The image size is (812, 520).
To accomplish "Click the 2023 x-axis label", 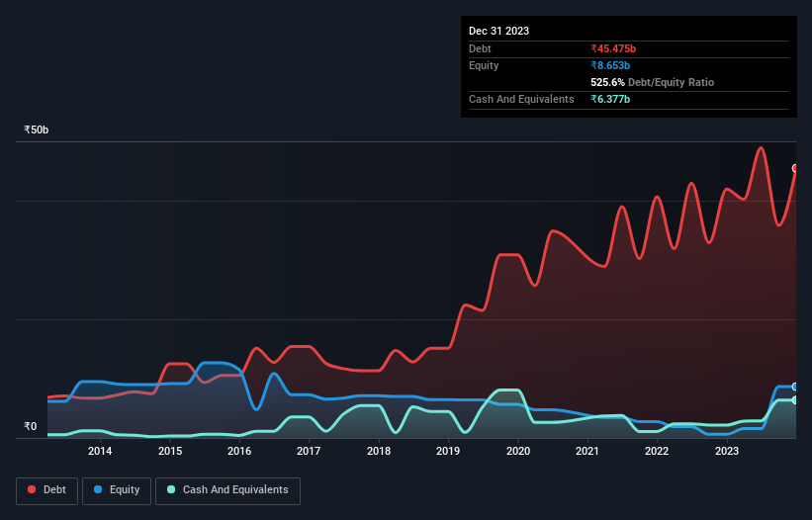I will [727, 451].
